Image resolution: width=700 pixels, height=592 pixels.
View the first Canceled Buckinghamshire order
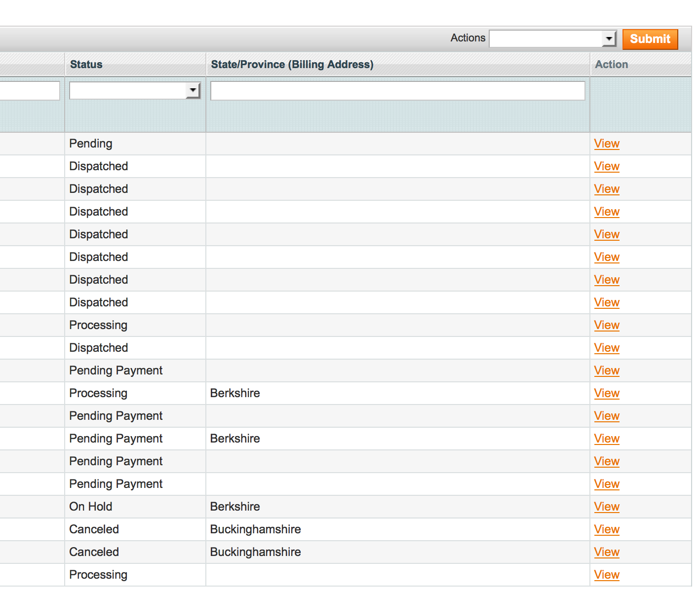point(606,529)
